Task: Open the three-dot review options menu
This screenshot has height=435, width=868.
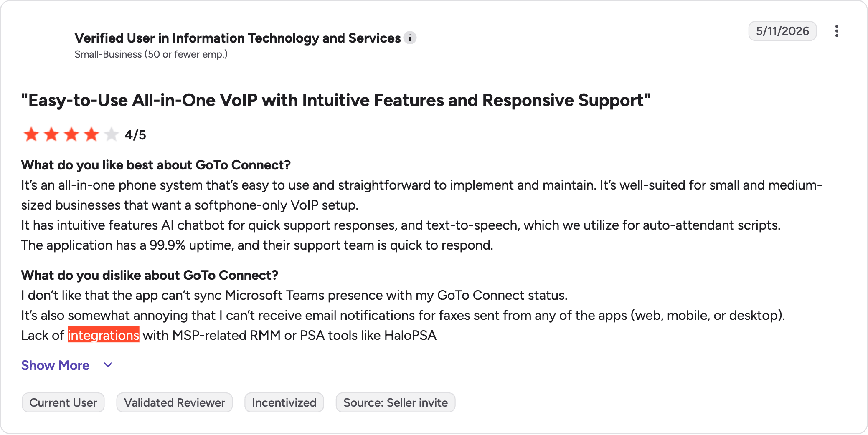Action: (837, 31)
